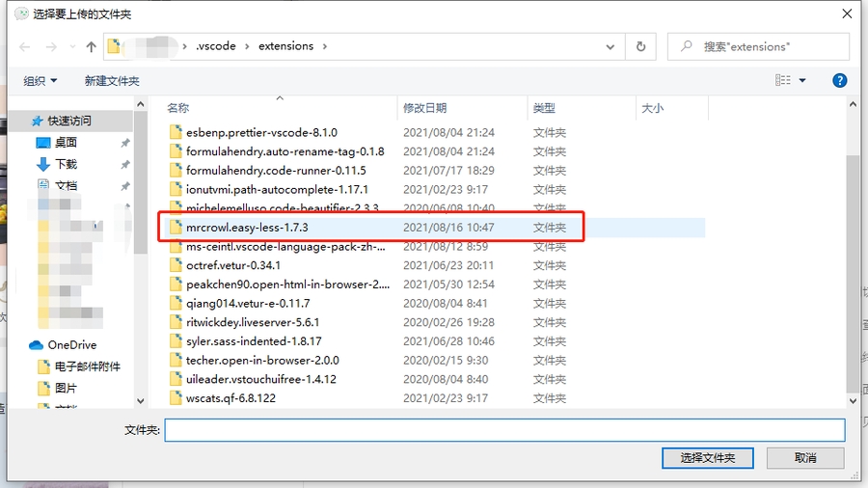
Task: Click 新建文件夹 (New folder) toolbar item
Action: [112, 81]
